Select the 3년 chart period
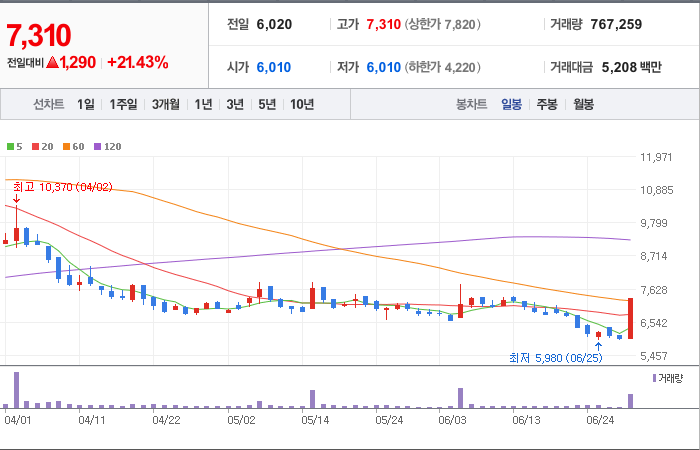The width and height of the screenshot is (700, 450). [x=235, y=104]
